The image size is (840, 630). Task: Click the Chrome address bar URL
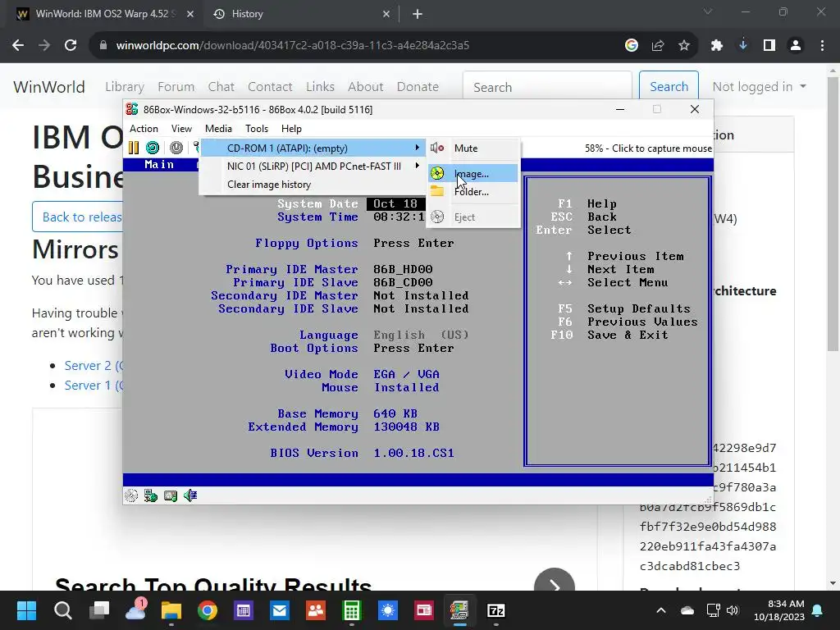(293, 45)
